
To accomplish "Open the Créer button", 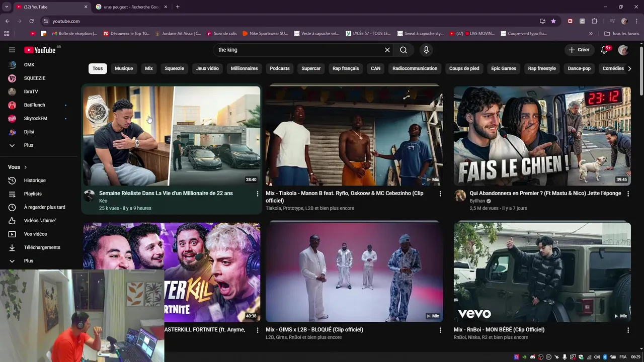I will (579, 50).
